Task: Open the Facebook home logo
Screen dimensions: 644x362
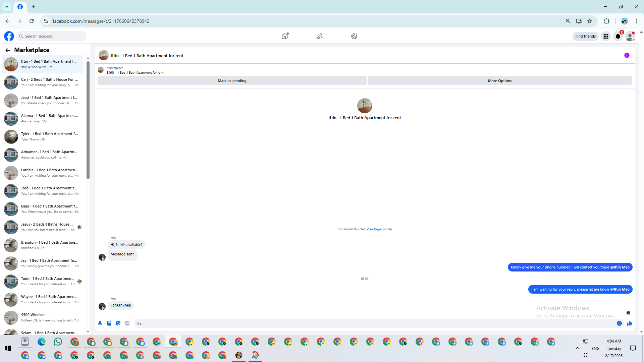Action: pos(9,36)
